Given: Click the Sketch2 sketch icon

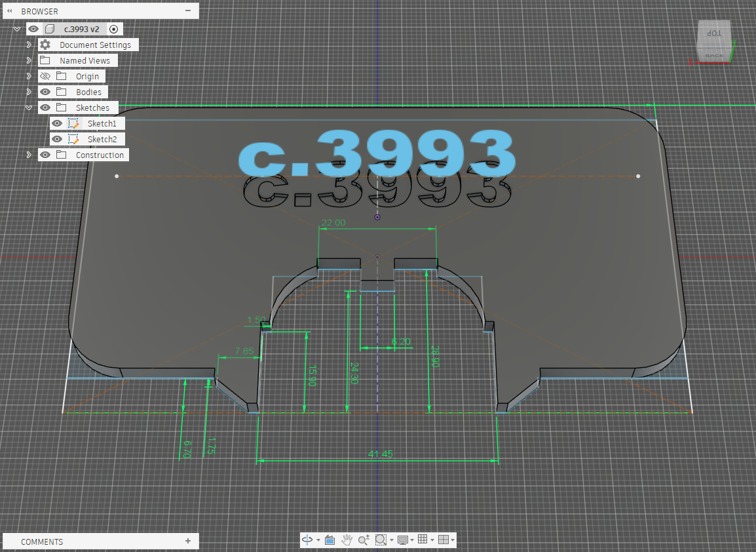Looking at the screenshot, I should (73, 139).
